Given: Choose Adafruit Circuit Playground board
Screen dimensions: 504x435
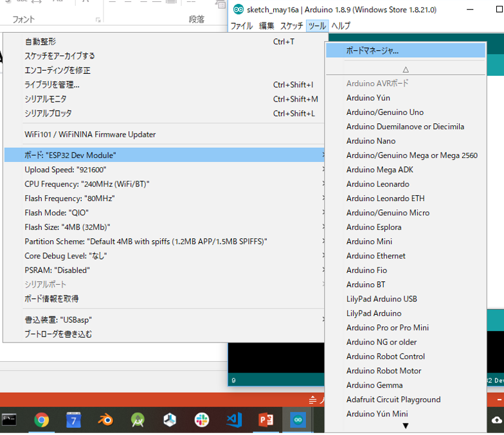Looking at the screenshot, I should click(406, 400).
